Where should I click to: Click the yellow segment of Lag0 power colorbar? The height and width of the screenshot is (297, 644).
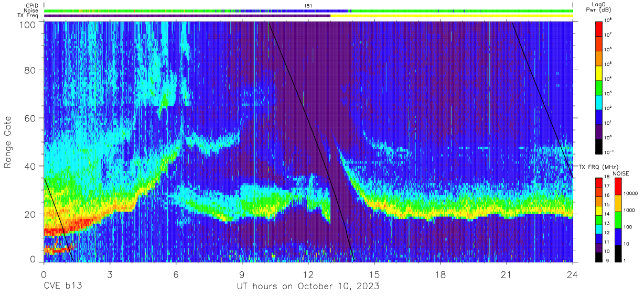[599, 72]
